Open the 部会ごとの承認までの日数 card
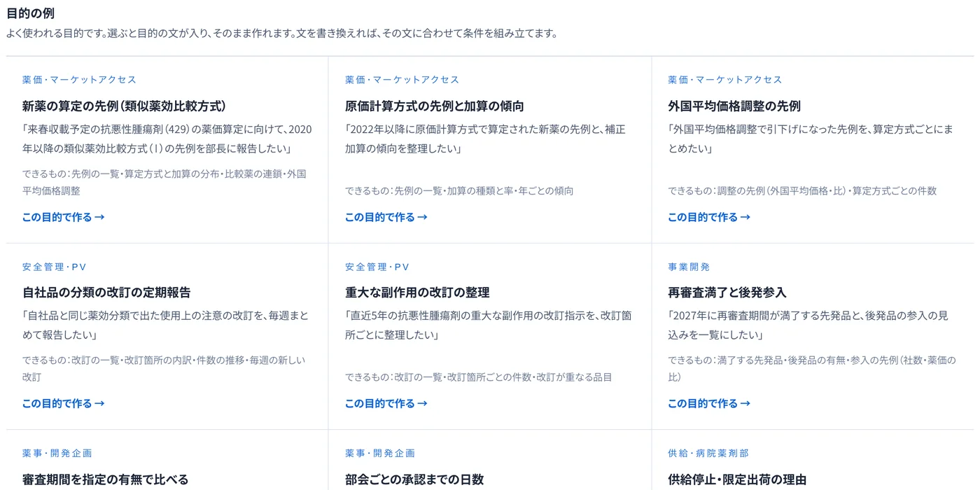980x490 pixels. coord(414,479)
